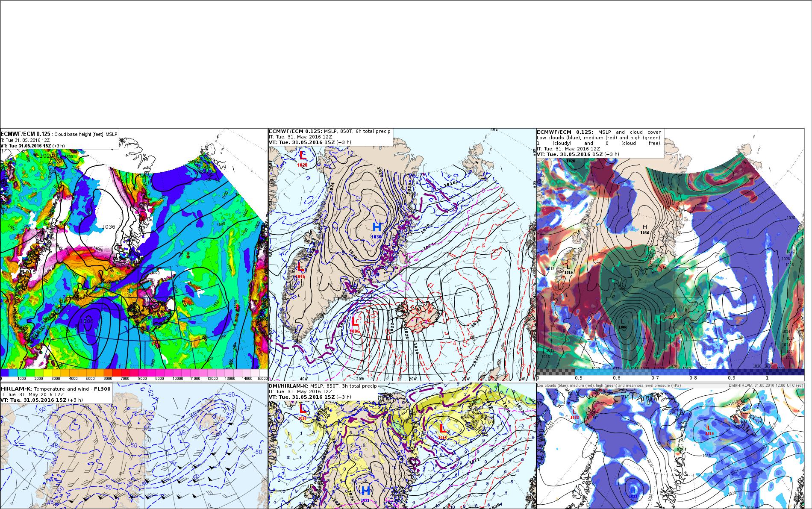812x509 pixels.
Task: Select the green swatch near 1500 in cloud base legend
Action: point(30,373)
